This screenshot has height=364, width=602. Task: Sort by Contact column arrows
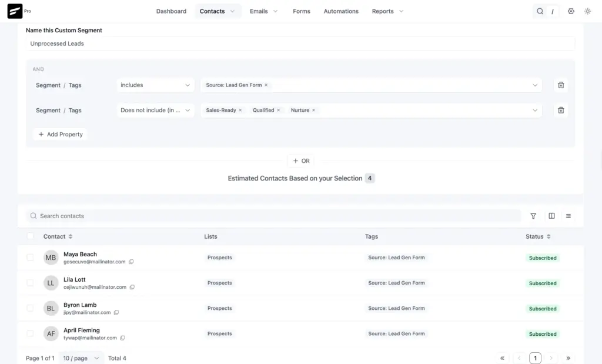coord(71,236)
